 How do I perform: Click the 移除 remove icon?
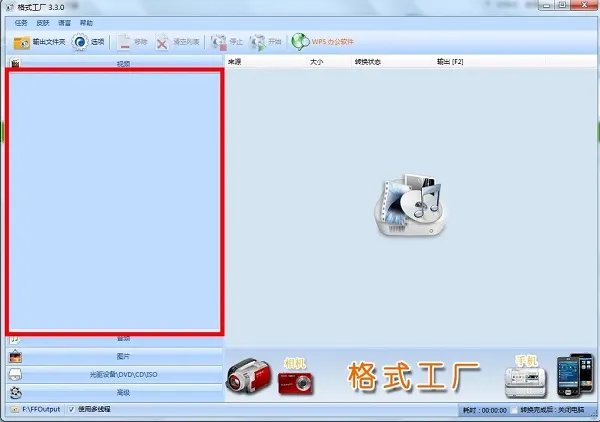124,42
